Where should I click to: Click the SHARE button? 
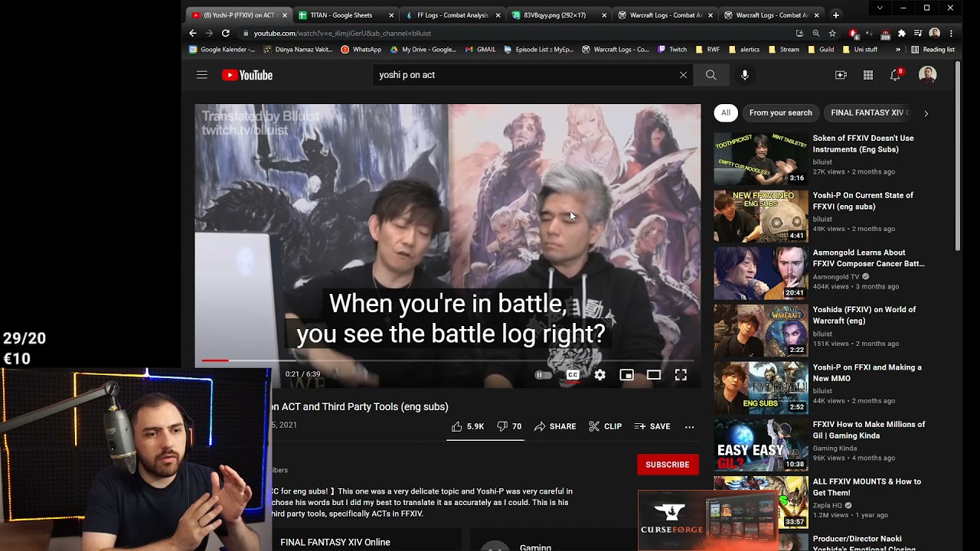click(x=555, y=426)
